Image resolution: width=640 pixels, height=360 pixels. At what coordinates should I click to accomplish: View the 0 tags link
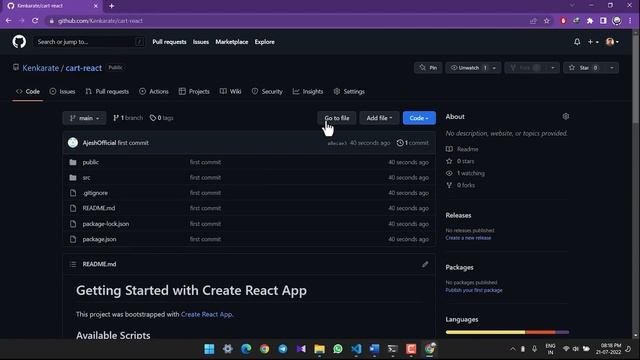point(161,118)
